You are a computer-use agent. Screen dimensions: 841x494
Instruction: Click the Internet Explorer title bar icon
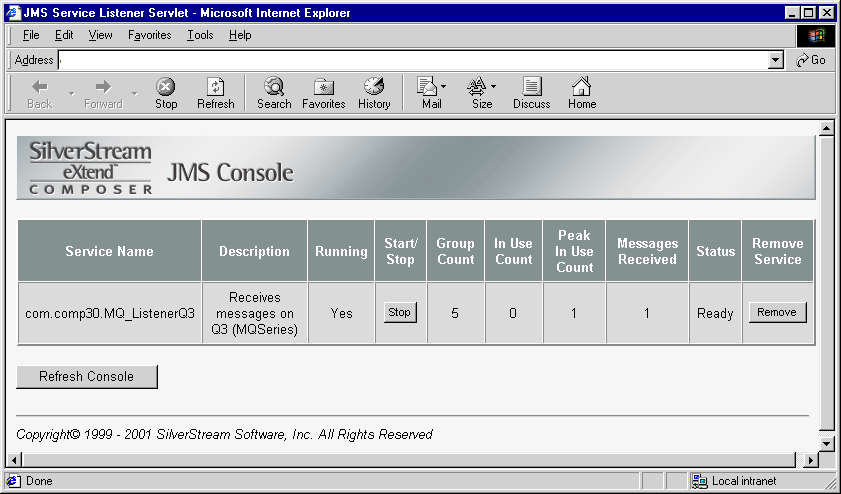(13, 12)
